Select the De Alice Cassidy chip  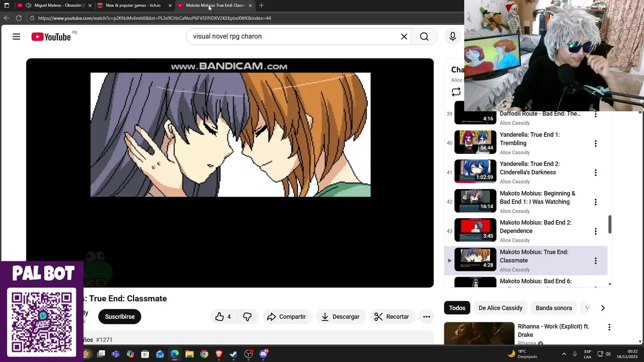click(x=500, y=308)
